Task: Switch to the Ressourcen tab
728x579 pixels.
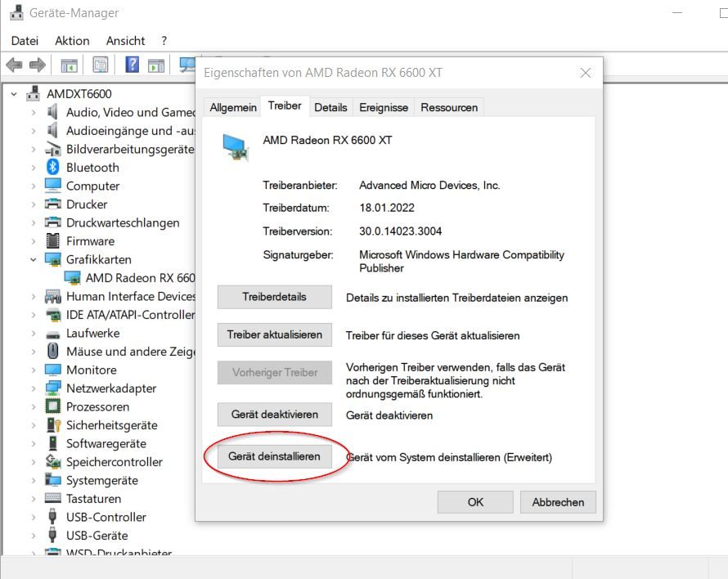Action: [449, 107]
